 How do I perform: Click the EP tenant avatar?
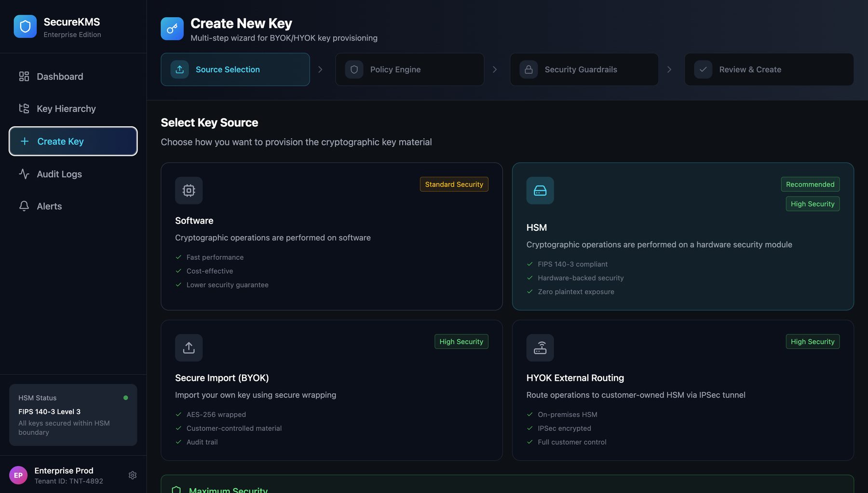pyautogui.click(x=18, y=475)
